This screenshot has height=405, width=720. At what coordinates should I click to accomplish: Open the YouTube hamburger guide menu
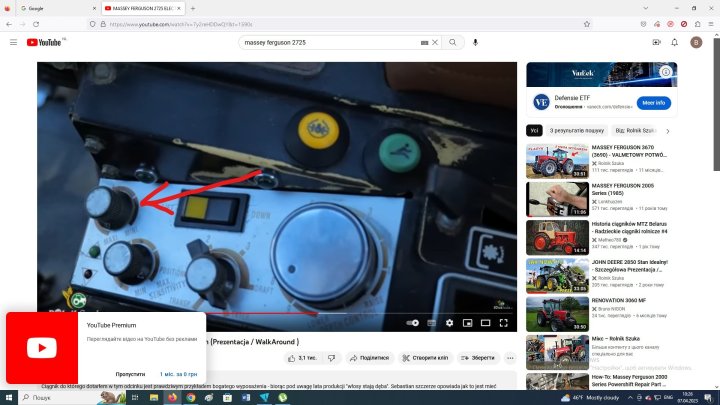click(x=13, y=42)
